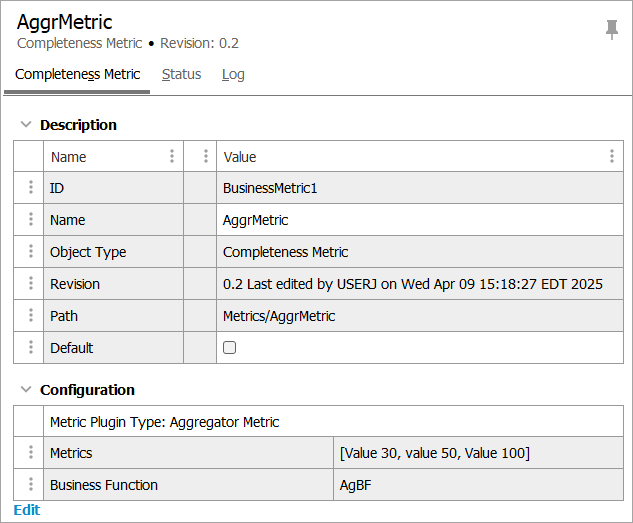Viewport: 633px width, 523px height.
Task: Click the row handle beside Revision
Action: 30,284
